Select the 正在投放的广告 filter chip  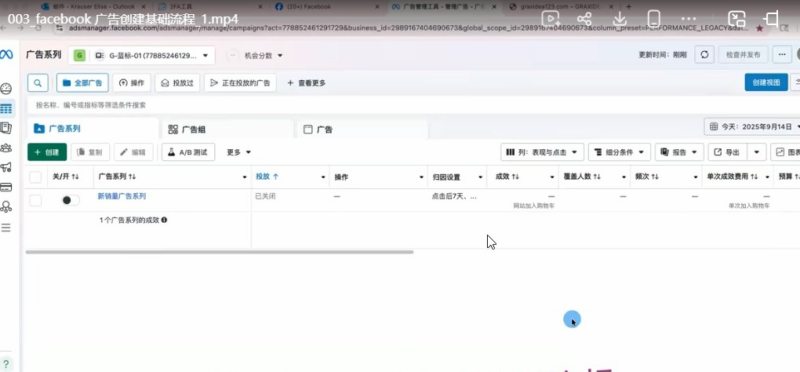pyautogui.click(x=240, y=83)
